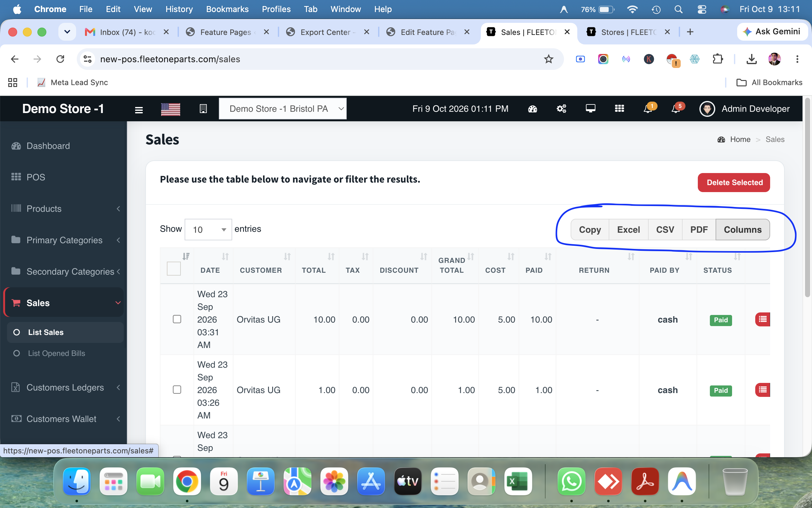Go to Home breadcrumb link
This screenshot has width=812, height=508.
(x=740, y=139)
